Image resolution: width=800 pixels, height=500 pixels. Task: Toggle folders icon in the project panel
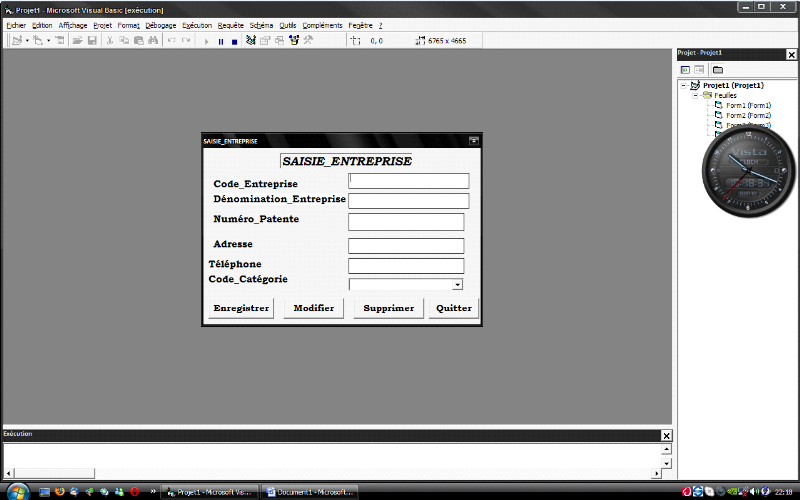tap(717, 70)
